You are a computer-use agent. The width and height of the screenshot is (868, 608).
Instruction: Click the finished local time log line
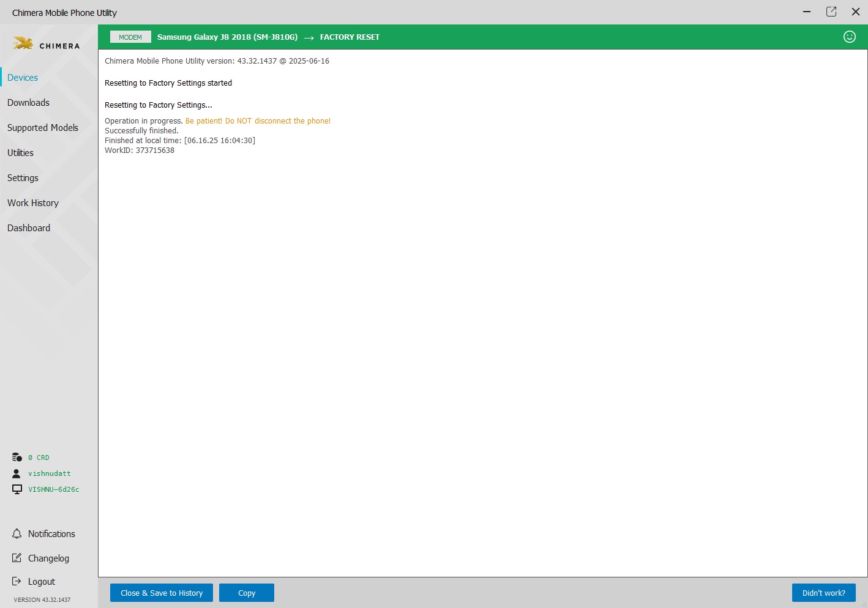coord(180,141)
